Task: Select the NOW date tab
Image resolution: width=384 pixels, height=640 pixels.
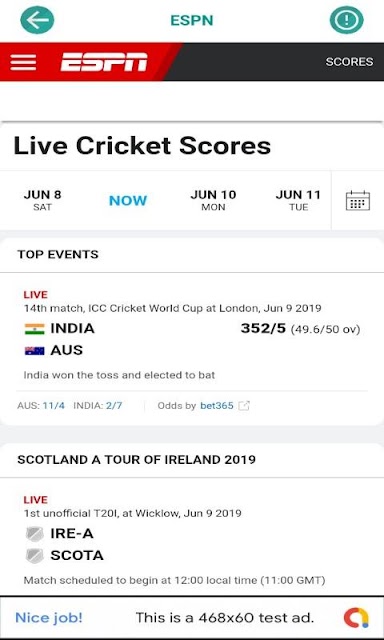Action: pos(128,200)
